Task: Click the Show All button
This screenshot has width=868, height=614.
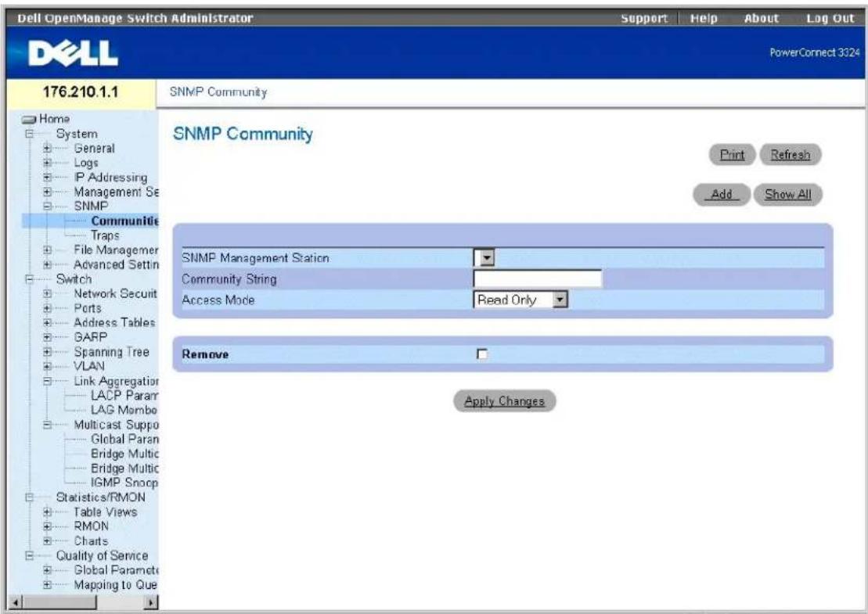Action: tap(787, 195)
